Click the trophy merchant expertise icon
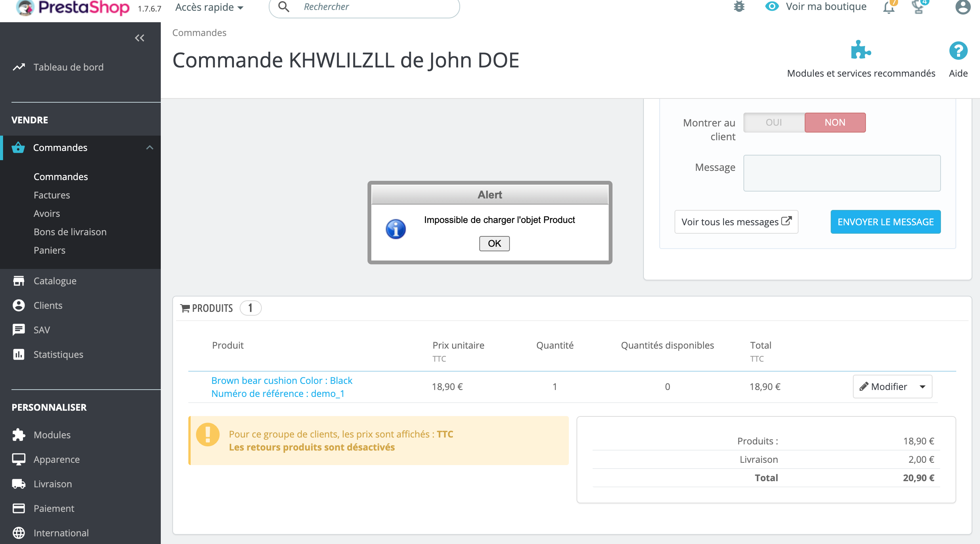 918,7
